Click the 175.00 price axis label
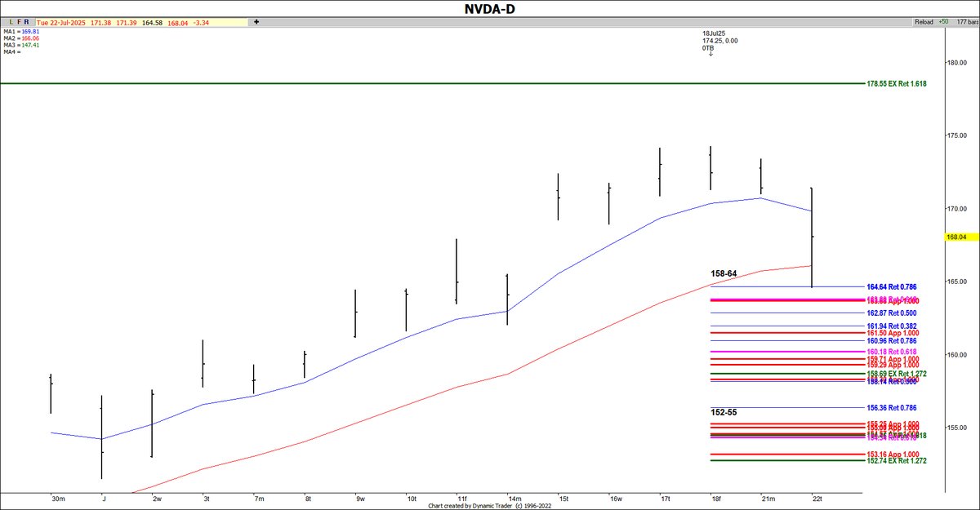Image resolution: width=980 pixels, height=510 pixels. click(x=956, y=135)
